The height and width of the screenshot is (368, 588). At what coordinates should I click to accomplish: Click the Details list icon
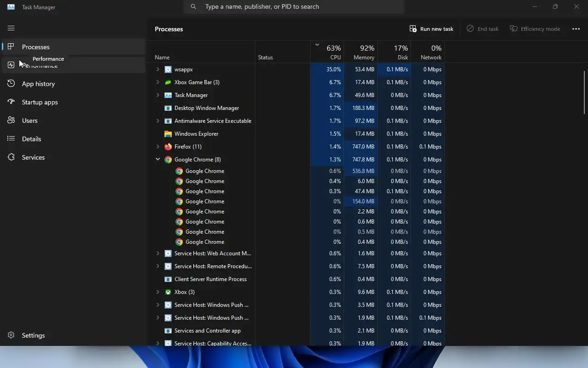point(11,138)
